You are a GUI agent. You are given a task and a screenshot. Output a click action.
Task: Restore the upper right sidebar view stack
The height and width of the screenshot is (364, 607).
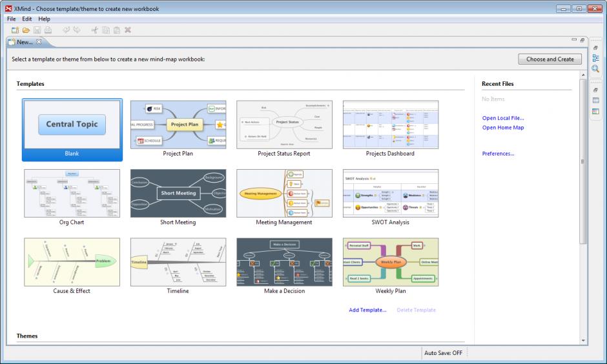[x=595, y=48]
